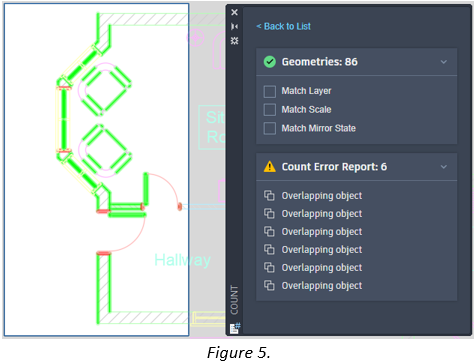Select the second Overlapping object entry
The width and height of the screenshot is (474, 364).
tap(313, 214)
